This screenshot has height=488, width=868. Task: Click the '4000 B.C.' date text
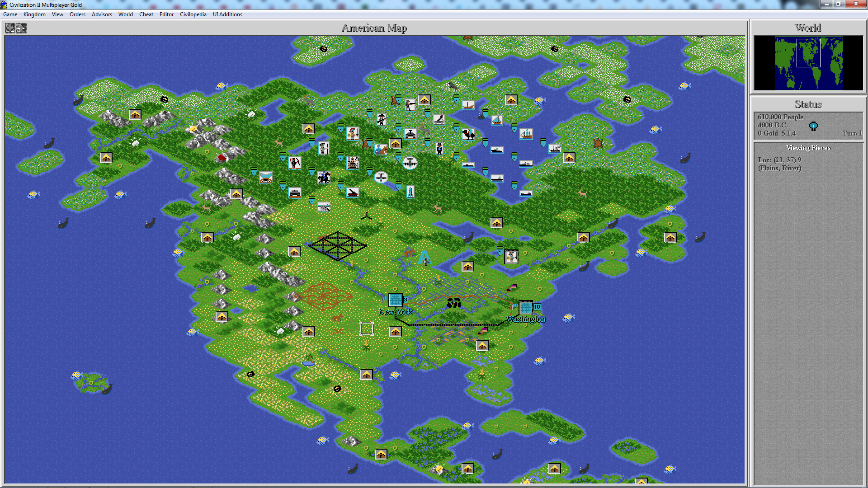(773, 125)
